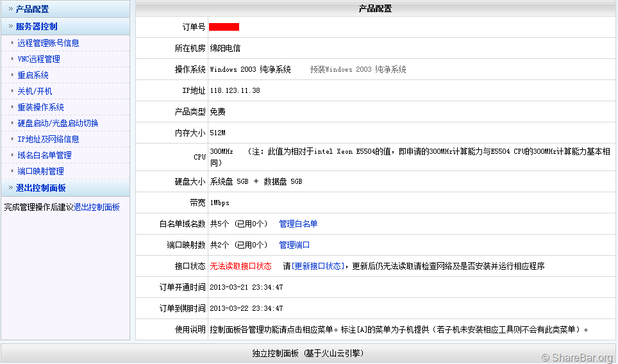The width and height of the screenshot is (618, 364).
Task: Click 退出控制面板 link in the sidebar note
Action: tap(97, 207)
